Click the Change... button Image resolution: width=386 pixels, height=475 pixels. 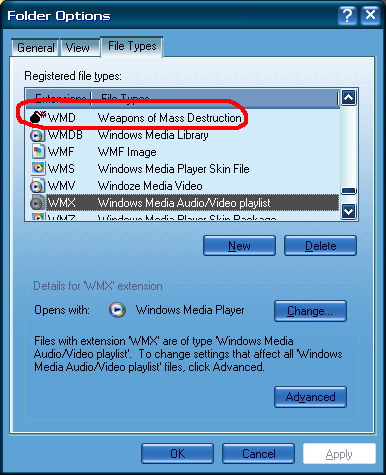click(310, 311)
